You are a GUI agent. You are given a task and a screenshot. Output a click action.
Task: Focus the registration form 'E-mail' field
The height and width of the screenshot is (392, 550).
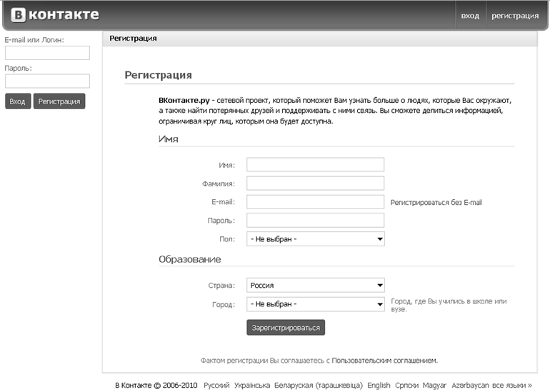315,202
